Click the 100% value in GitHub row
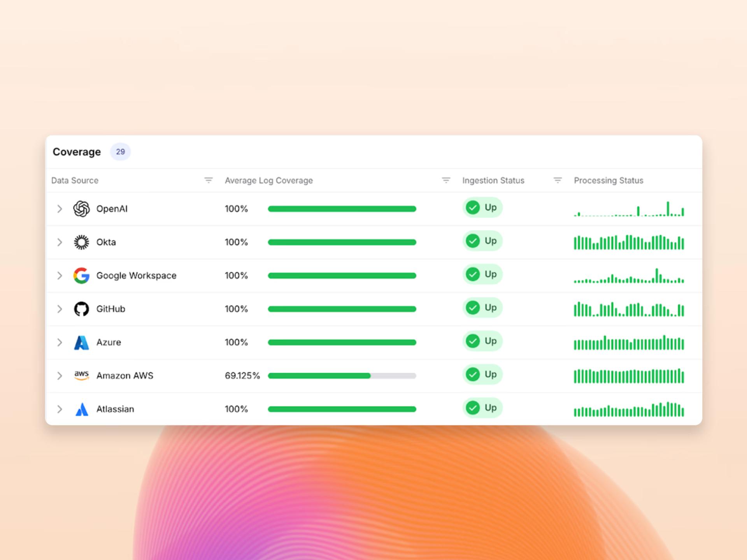The height and width of the screenshot is (560, 747). (236, 309)
